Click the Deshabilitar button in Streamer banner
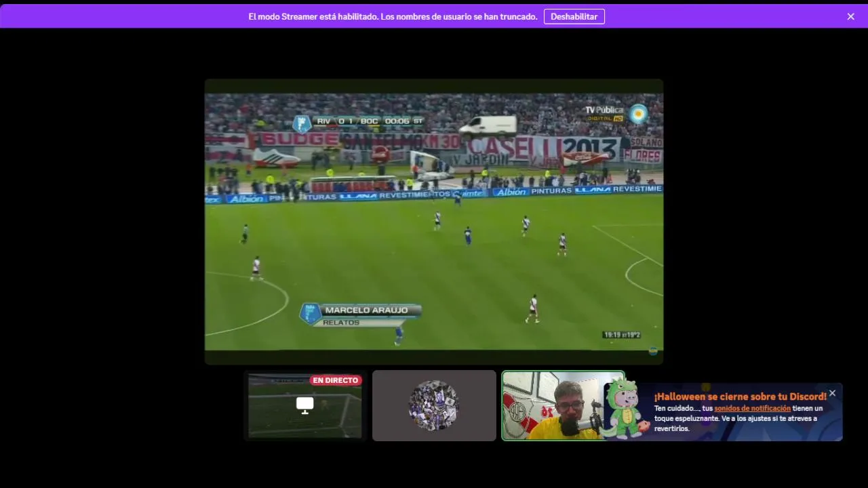868x488 pixels. coord(574,16)
